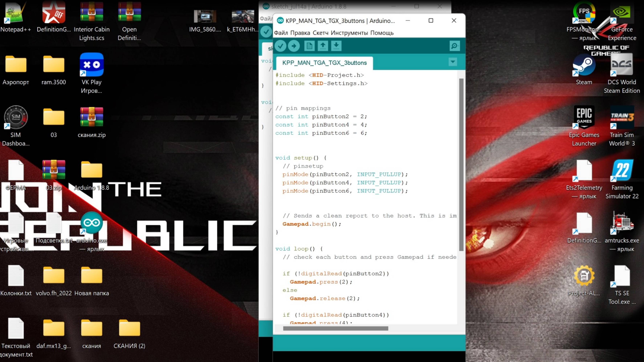Open the Файл menu
The width and height of the screenshot is (644, 362).
pos(281,33)
